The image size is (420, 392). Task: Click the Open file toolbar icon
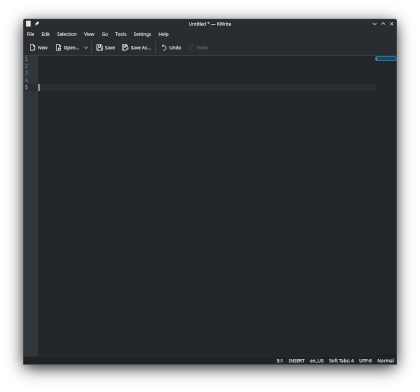pyautogui.click(x=58, y=48)
